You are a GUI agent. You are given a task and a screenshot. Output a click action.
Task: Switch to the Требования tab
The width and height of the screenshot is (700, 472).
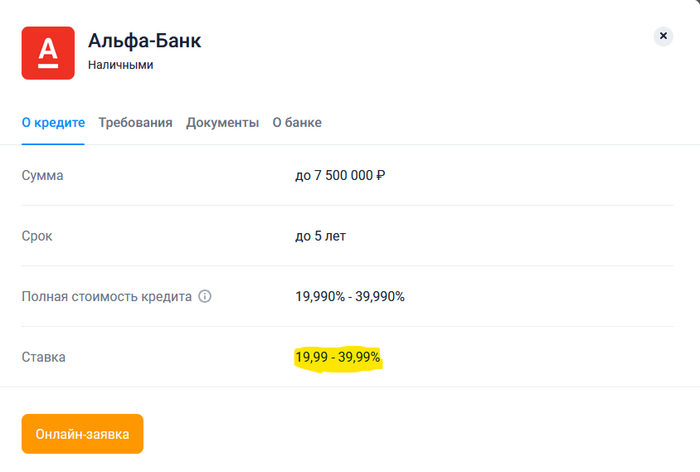pyautogui.click(x=135, y=123)
